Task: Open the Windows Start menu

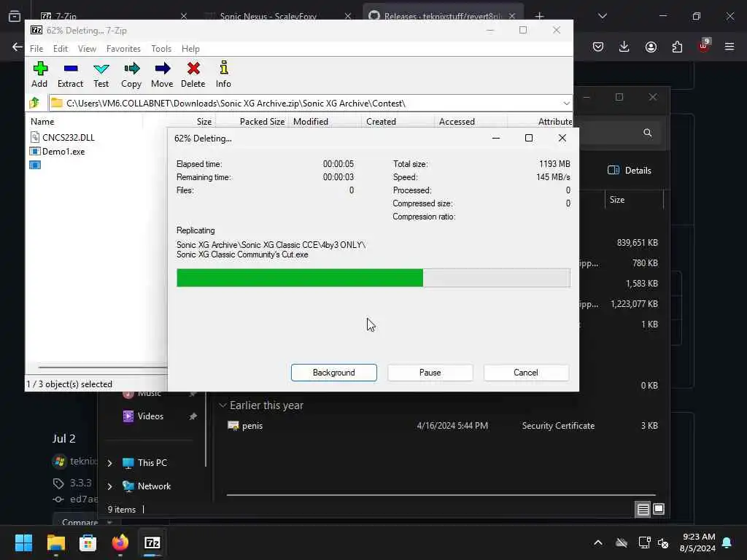Action: (24, 542)
